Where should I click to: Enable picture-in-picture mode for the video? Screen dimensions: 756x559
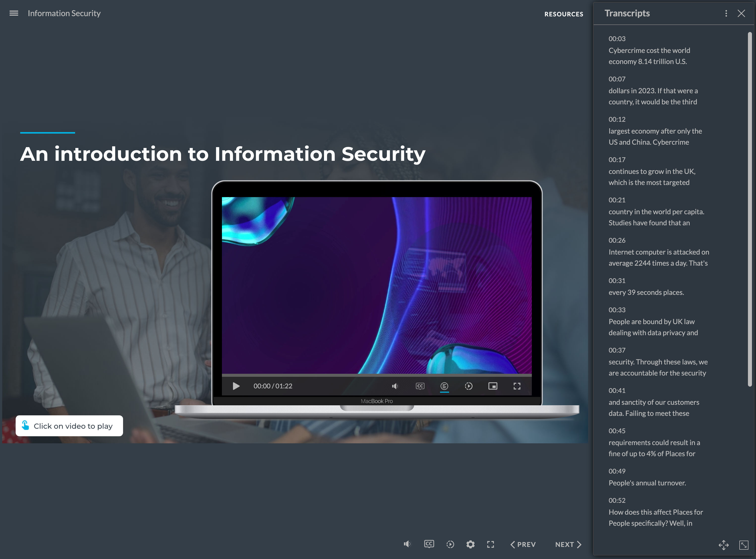pos(492,386)
